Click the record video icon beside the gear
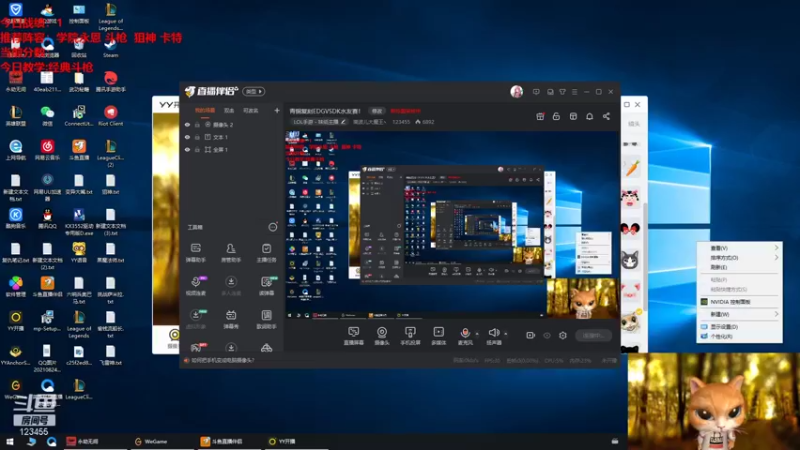The width and height of the screenshot is (800, 450). pos(531,335)
